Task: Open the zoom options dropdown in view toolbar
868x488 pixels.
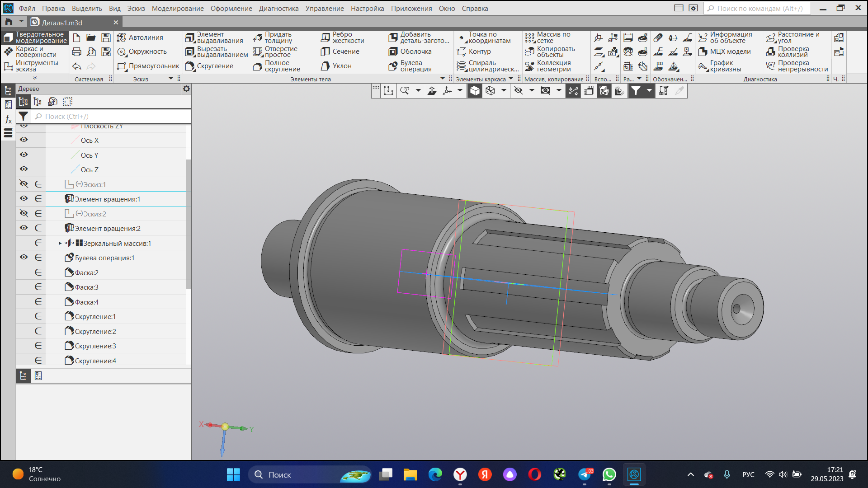Action: tap(418, 91)
